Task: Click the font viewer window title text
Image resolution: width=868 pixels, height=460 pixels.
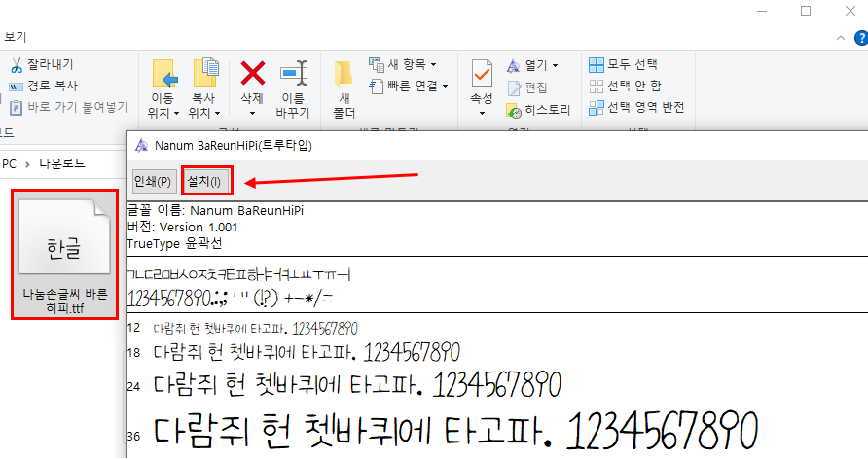Action: tap(234, 146)
